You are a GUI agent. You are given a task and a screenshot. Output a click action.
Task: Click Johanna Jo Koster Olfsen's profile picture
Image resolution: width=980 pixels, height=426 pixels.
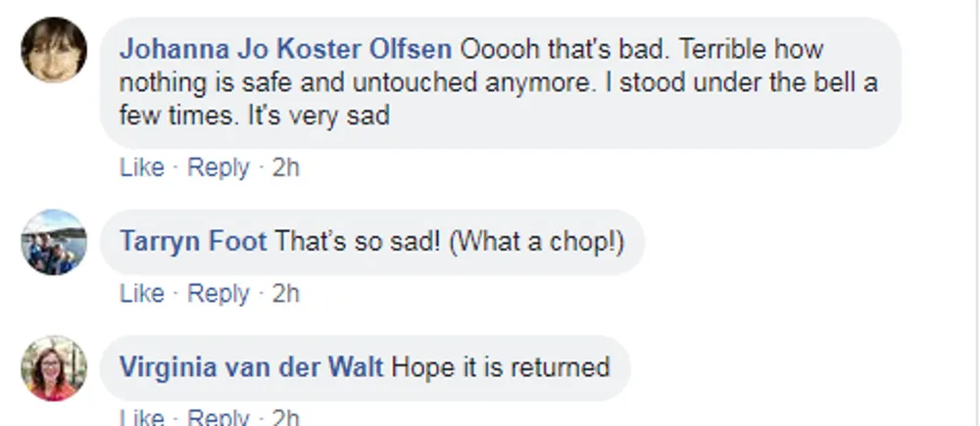(54, 50)
